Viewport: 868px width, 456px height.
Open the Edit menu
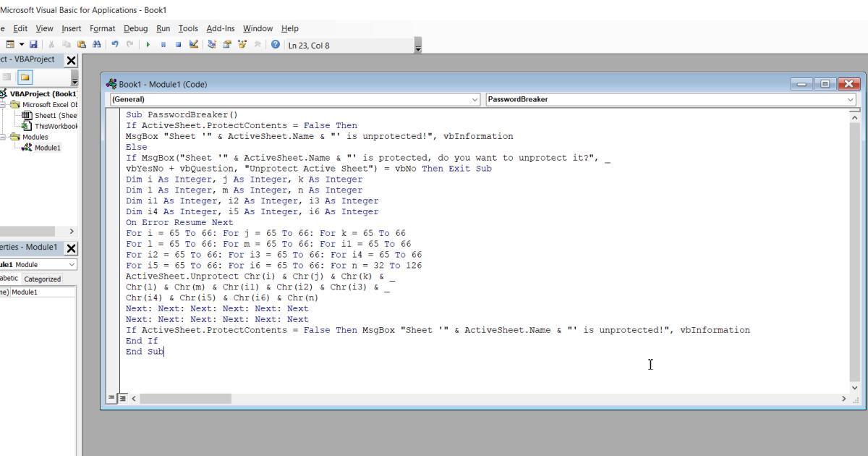point(20,28)
